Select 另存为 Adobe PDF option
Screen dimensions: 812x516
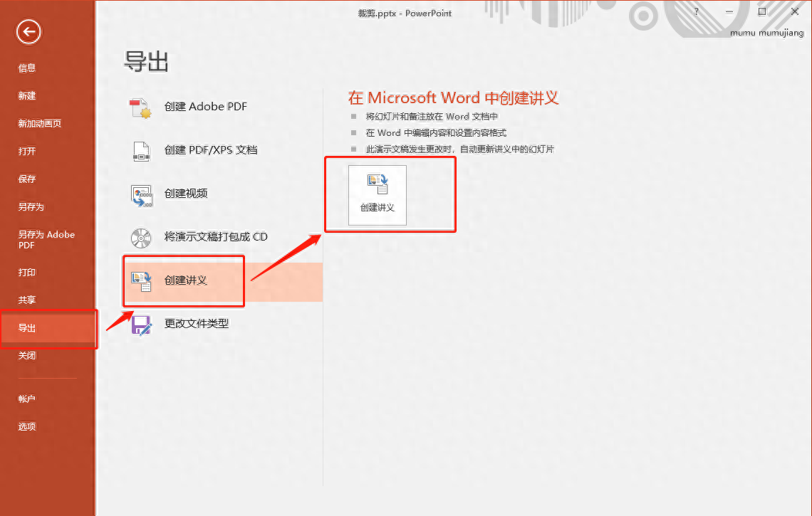[x=46, y=240]
